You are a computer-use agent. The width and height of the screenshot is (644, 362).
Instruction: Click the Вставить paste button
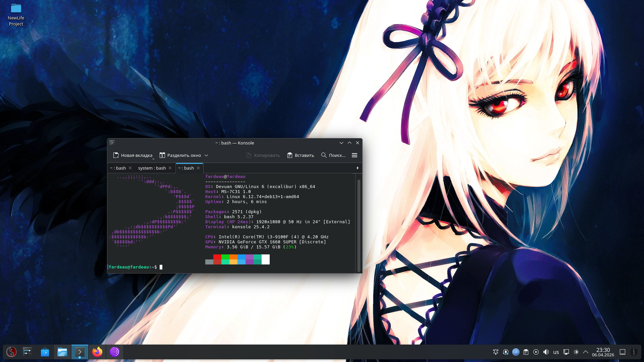(x=301, y=155)
